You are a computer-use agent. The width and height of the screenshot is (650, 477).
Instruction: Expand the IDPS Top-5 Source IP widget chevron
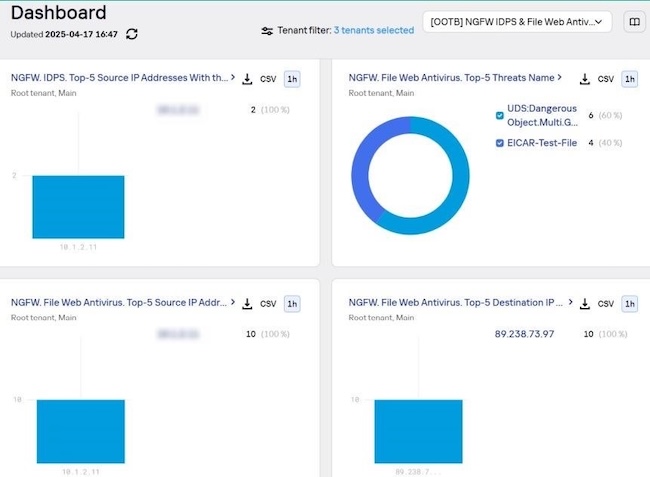(x=233, y=77)
